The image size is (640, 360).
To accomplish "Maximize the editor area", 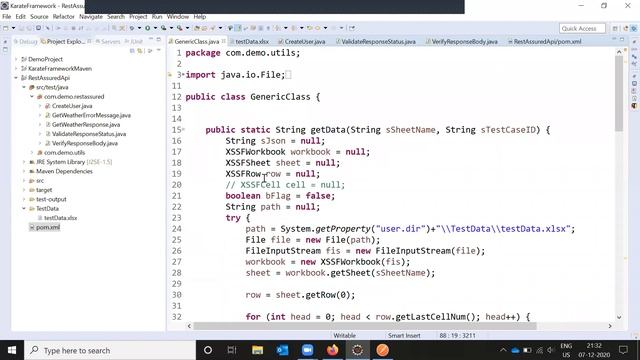I will (622, 39).
